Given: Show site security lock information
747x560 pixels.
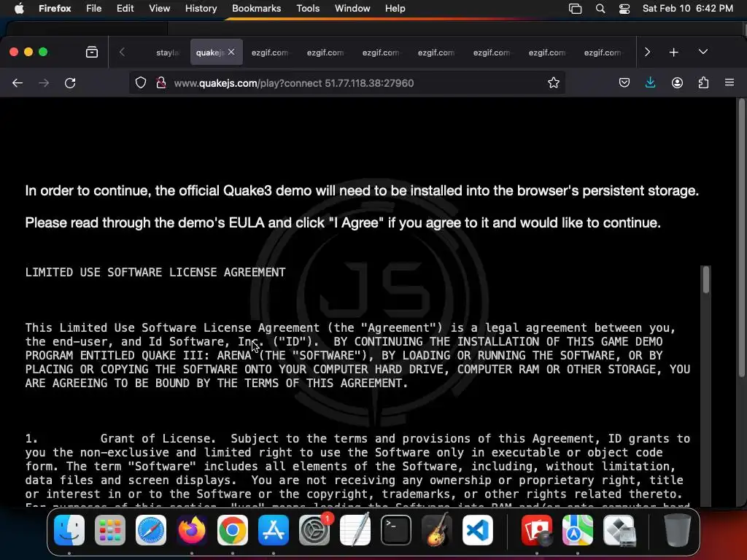Looking at the screenshot, I should coord(161,83).
